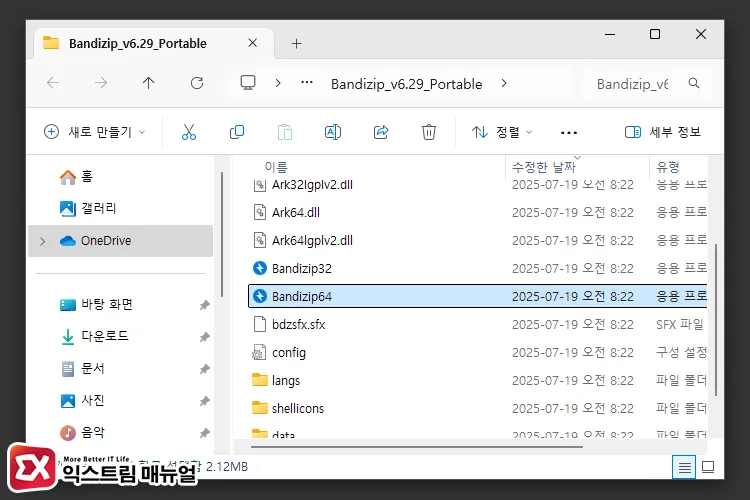Click the Paste clipboard icon
Screen dimensions: 750x500
tap(285, 132)
